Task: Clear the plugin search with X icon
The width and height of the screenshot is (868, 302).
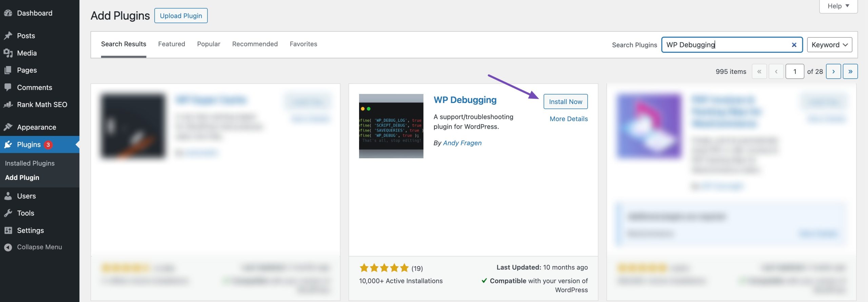Action: coord(794,45)
